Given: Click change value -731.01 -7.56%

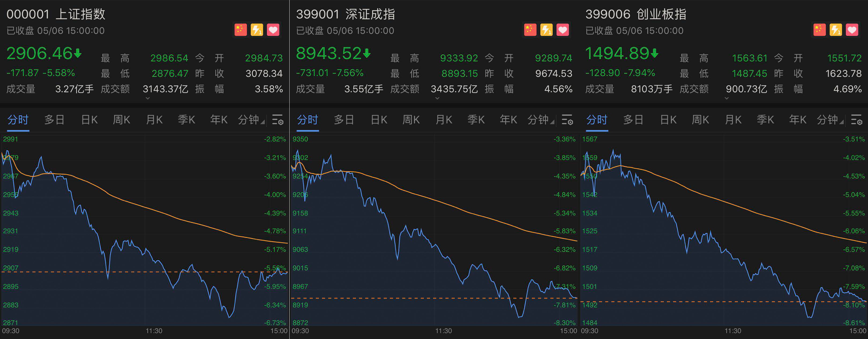Looking at the screenshot, I should pos(330,73).
